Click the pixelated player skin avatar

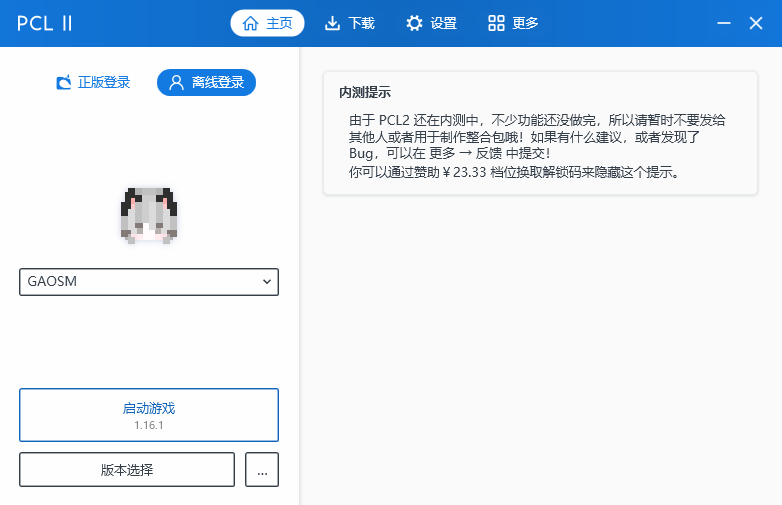(x=148, y=215)
